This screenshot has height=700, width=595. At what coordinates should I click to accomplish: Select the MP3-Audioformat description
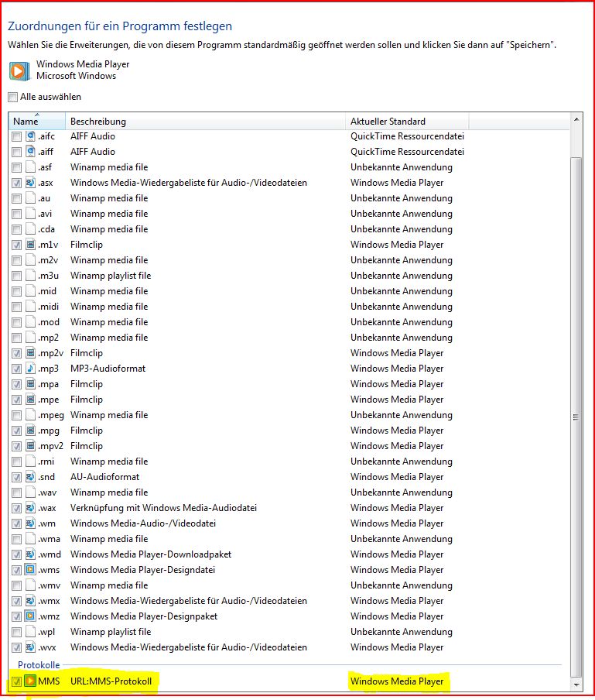coord(108,369)
